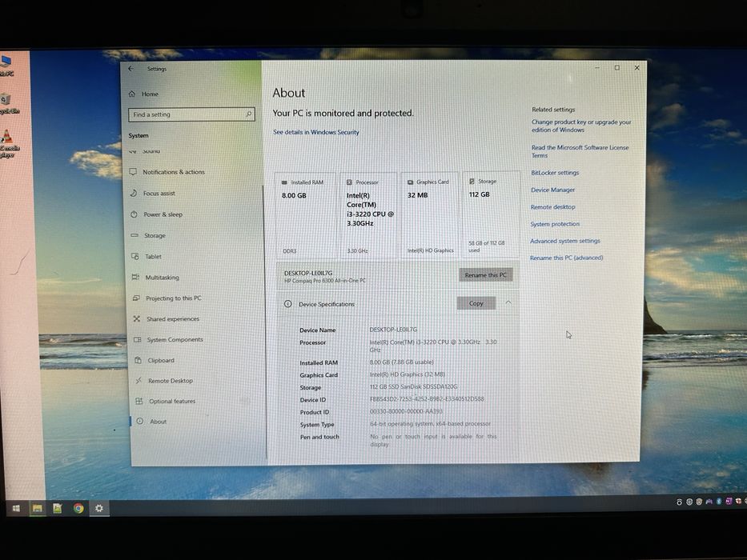Open BitLocker settings link
Viewport: 747px width, 560px height.
coord(555,173)
